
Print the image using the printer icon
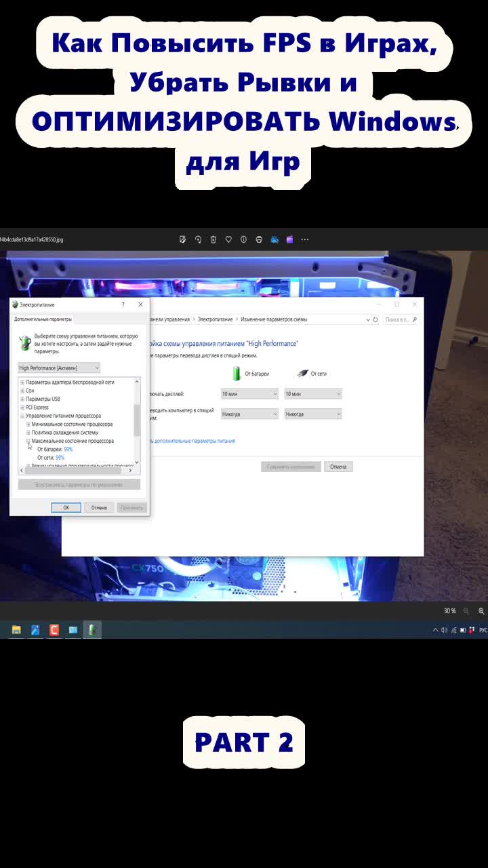coord(259,239)
